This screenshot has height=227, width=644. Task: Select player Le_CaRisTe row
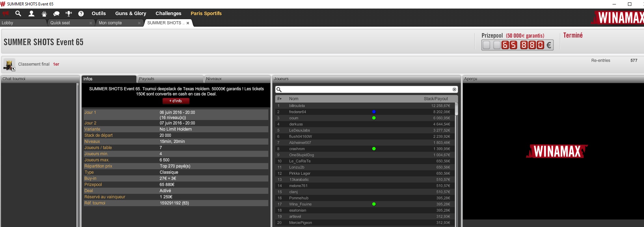(x=365, y=161)
